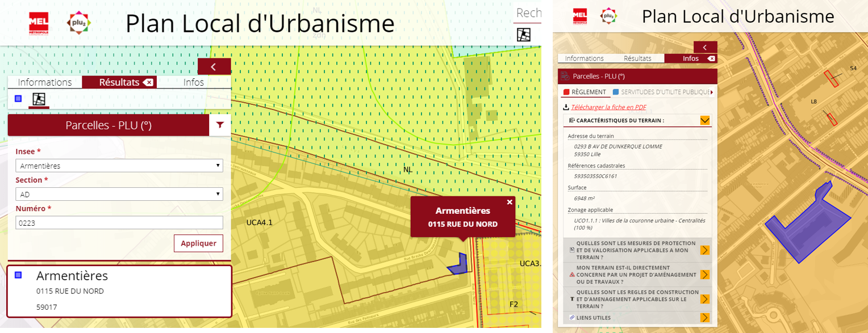
Task: Click the MEL Métropole logo in left header
Action: pyautogui.click(x=39, y=23)
